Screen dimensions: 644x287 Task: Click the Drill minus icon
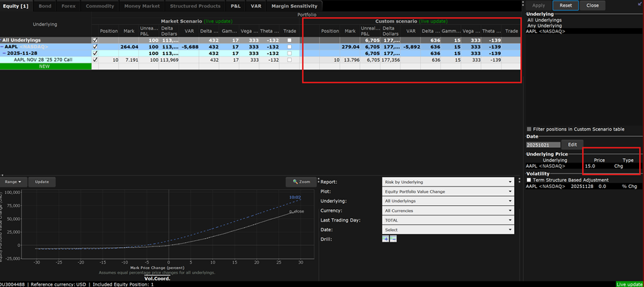pos(393,238)
